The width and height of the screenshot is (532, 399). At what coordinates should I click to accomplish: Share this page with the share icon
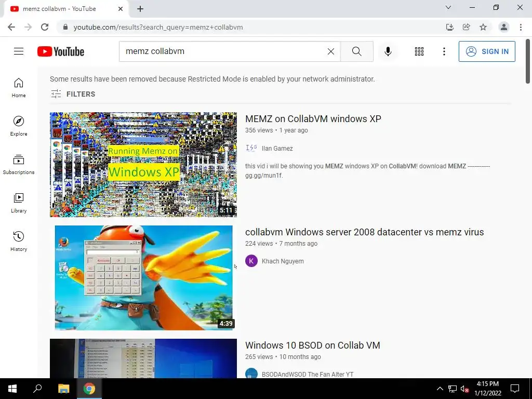(467, 27)
